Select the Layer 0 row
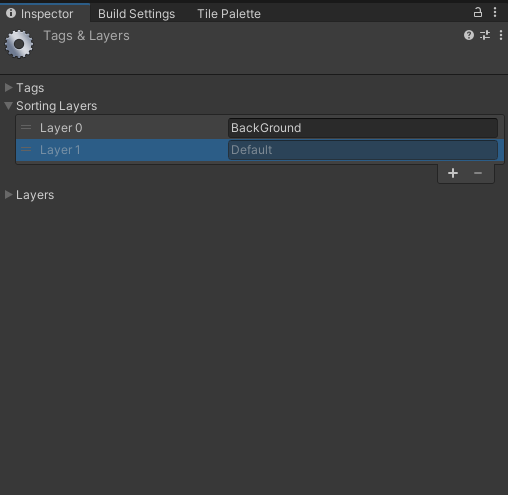The image size is (508, 495). 260,128
